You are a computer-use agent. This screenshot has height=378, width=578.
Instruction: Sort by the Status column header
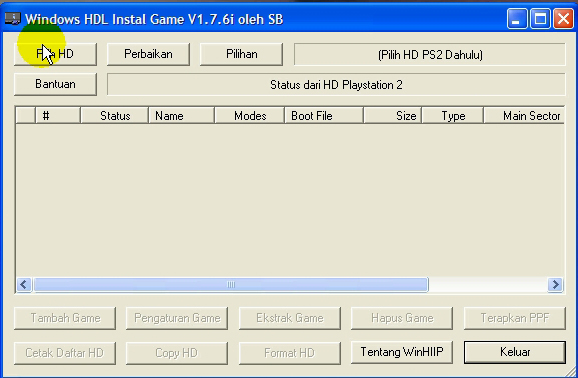click(x=115, y=116)
